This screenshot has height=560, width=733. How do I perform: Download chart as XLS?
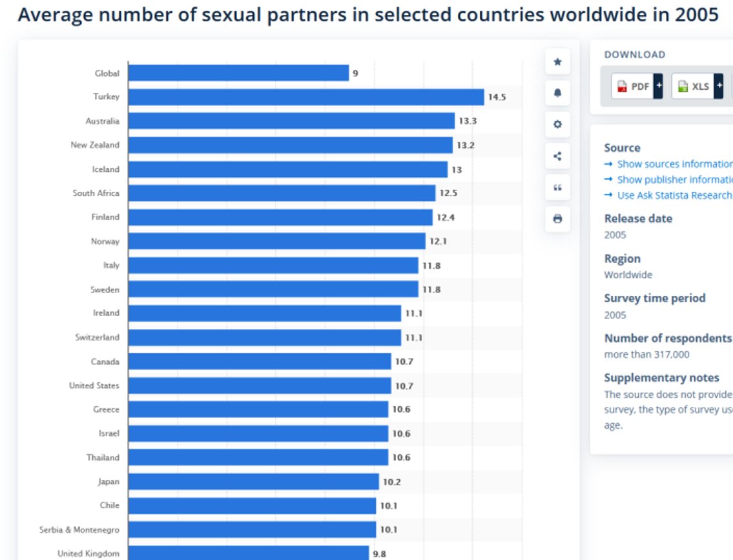pyautogui.click(x=693, y=86)
